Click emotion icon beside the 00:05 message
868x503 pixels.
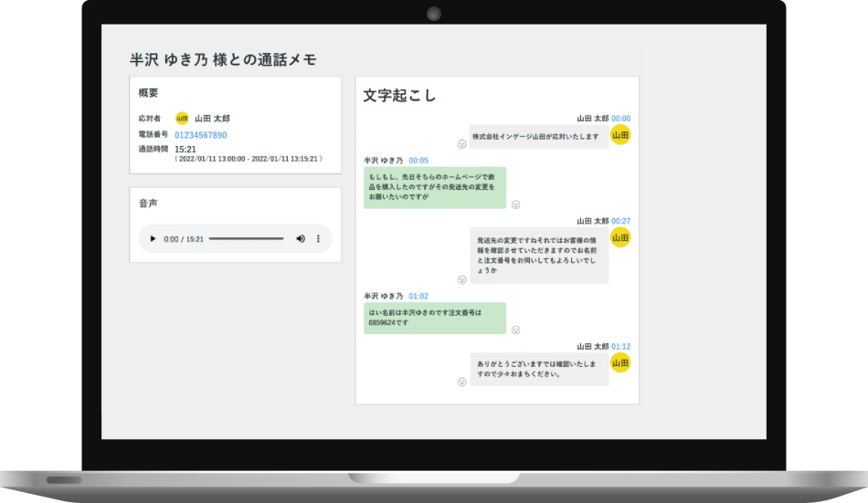click(515, 204)
